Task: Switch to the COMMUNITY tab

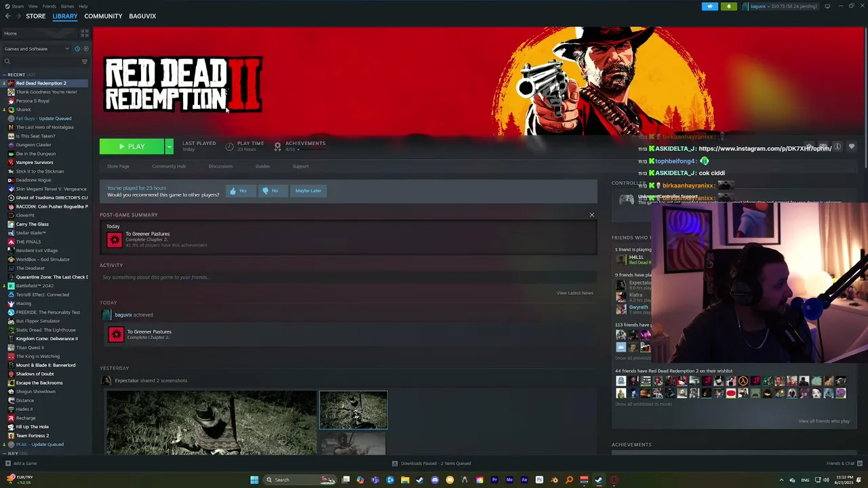Action: click(x=103, y=16)
